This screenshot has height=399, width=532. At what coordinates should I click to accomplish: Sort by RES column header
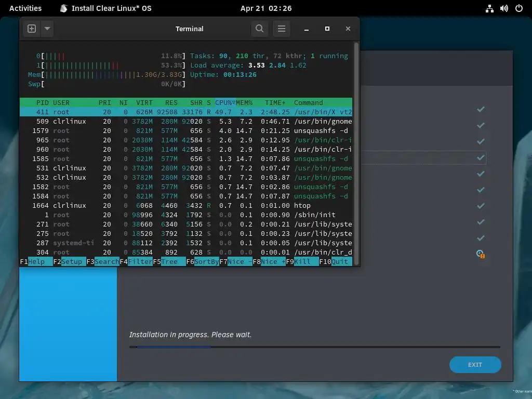click(x=171, y=102)
